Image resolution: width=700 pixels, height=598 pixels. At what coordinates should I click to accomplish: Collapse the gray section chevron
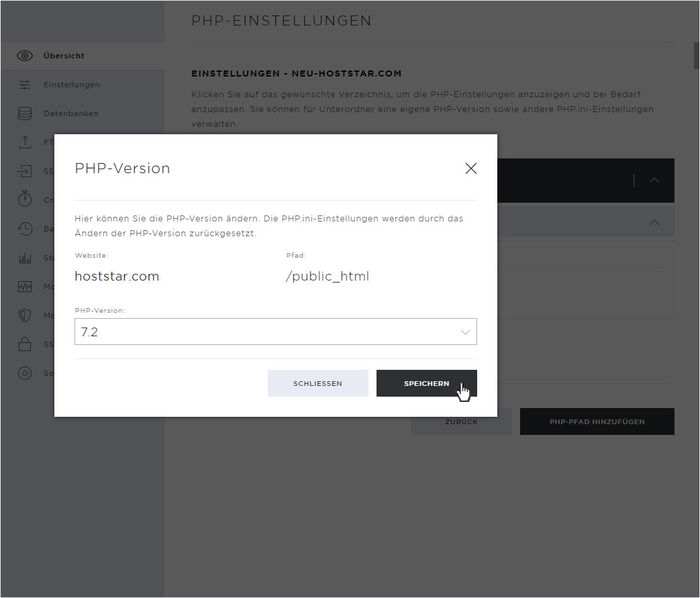click(x=654, y=222)
